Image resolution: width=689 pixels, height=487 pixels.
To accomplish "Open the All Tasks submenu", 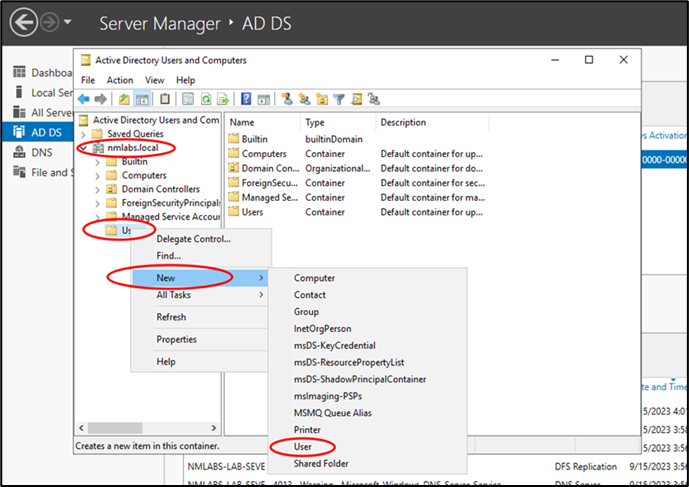I will pyautogui.click(x=200, y=295).
